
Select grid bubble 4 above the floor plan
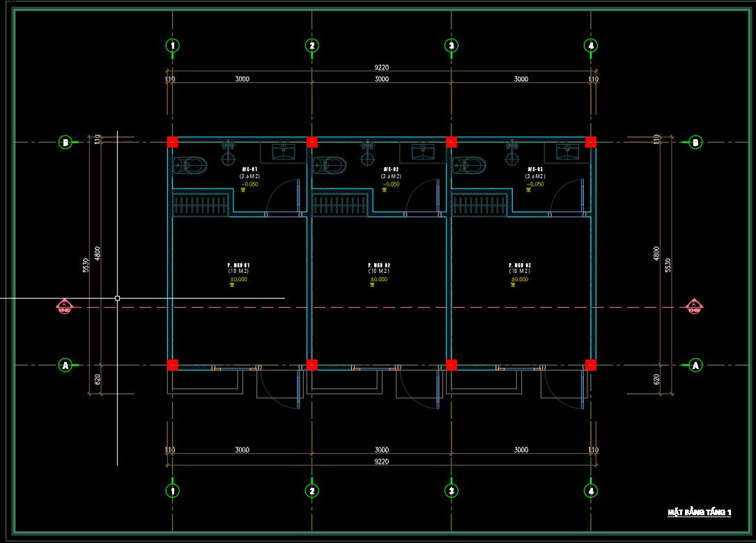pyautogui.click(x=591, y=45)
